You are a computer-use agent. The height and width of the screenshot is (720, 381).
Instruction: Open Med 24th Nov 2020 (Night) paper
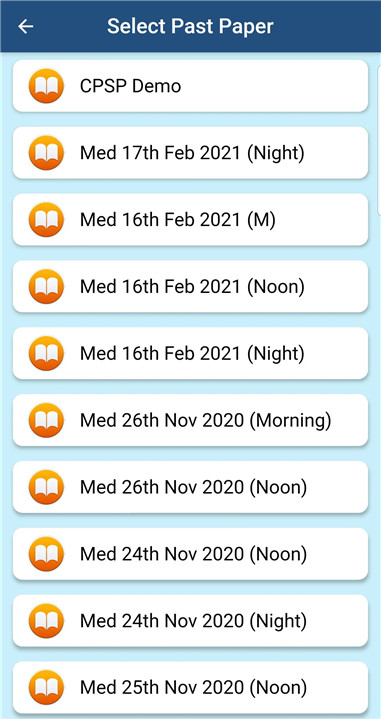tap(190, 620)
